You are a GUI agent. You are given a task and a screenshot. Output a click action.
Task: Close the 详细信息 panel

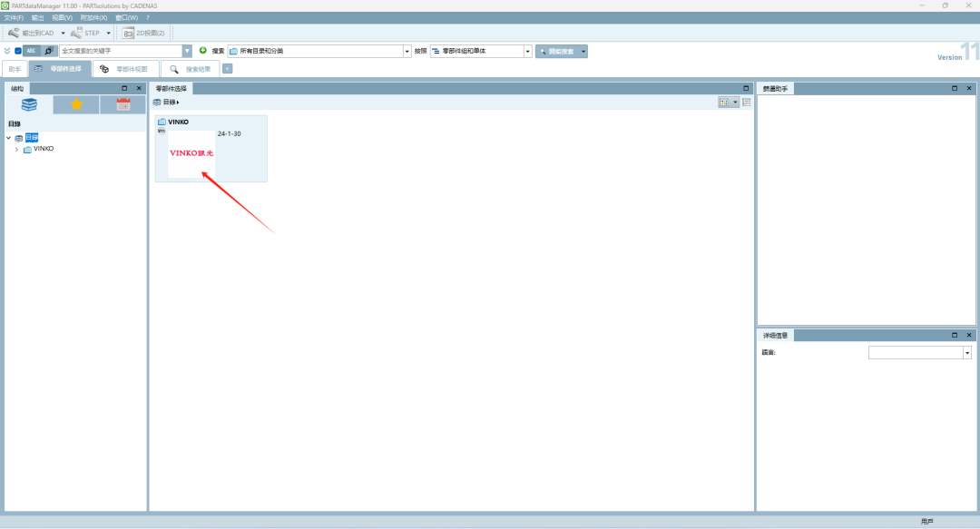pyautogui.click(x=969, y=335)
